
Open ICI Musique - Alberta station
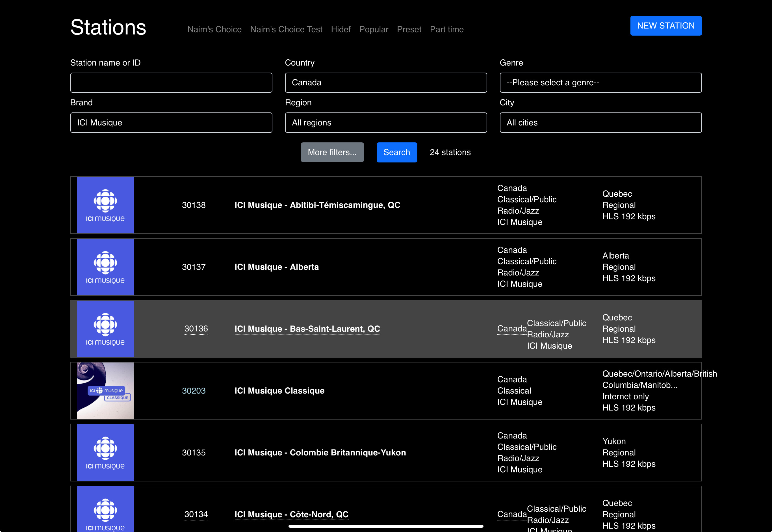click(x=277, y=267)
